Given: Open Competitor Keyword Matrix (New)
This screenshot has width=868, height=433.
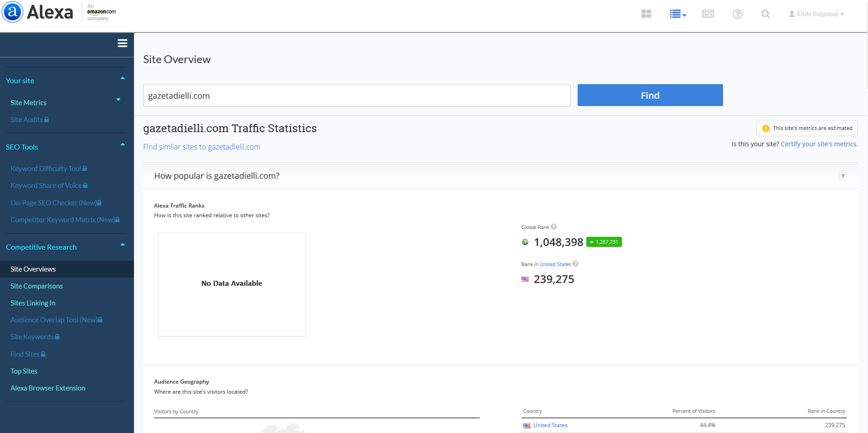Looking at the screenshot, I should (65, 220).
